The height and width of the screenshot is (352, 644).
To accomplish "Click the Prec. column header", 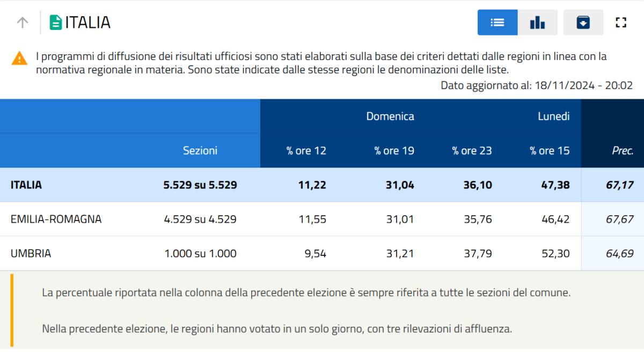I will (x=623, y=151).
